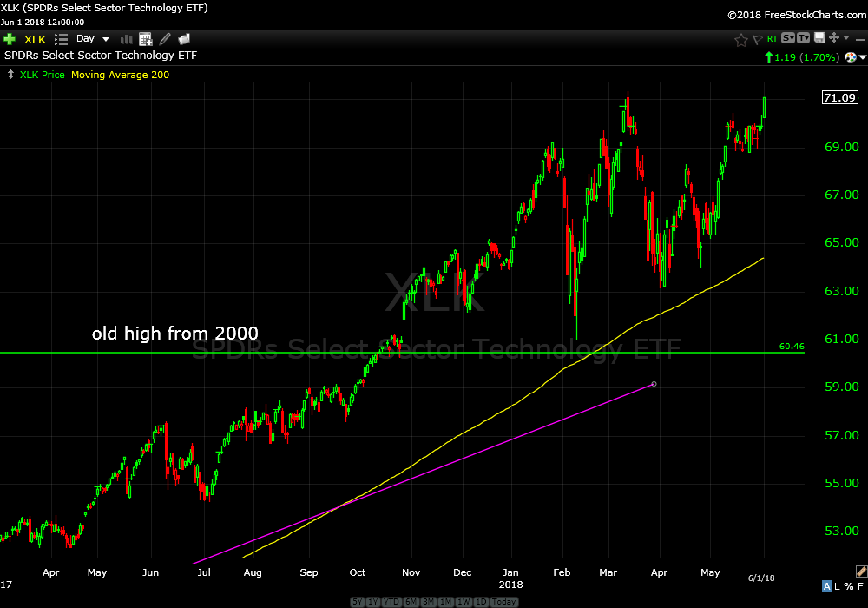Enable percent scale with the % option
The width and height of the screenshot is (868, 608).
tap(849, 586)
